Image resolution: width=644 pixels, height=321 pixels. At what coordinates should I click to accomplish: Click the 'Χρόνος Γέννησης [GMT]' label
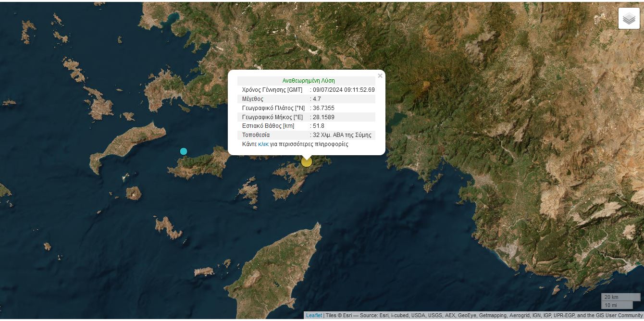[272, 90]
